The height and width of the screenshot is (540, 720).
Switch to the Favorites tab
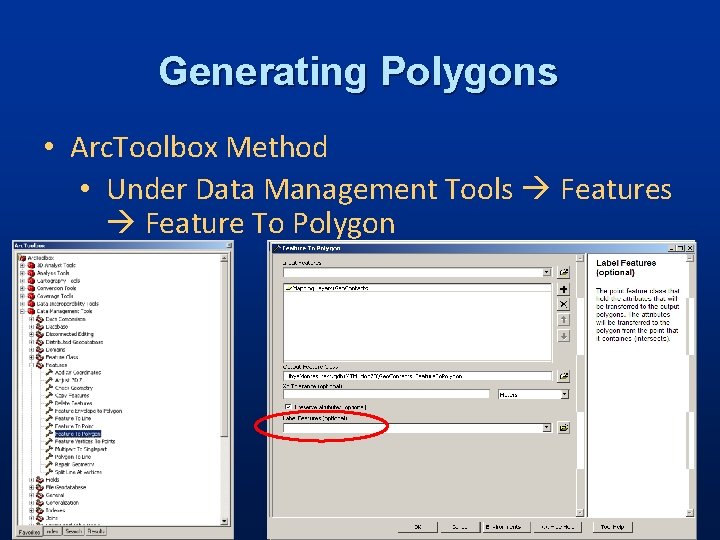tap(29, 532)
